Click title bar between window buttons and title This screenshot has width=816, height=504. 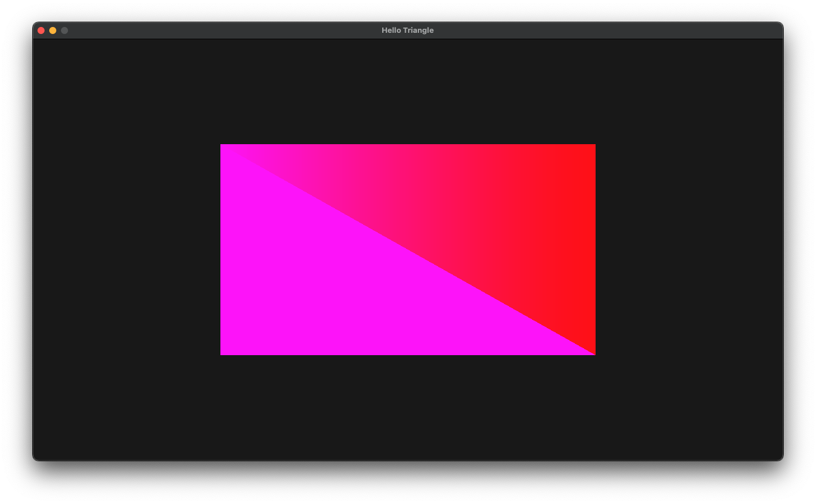(223, 30)
